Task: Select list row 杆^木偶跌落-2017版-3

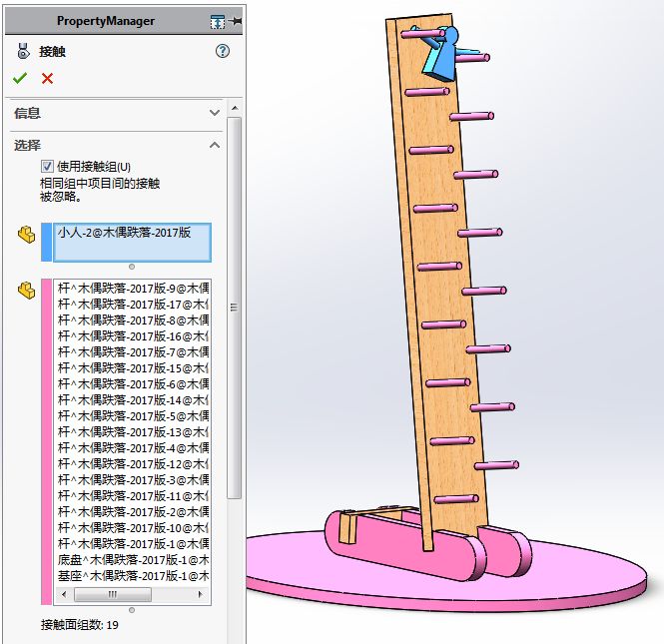Action: coord(133,479)
